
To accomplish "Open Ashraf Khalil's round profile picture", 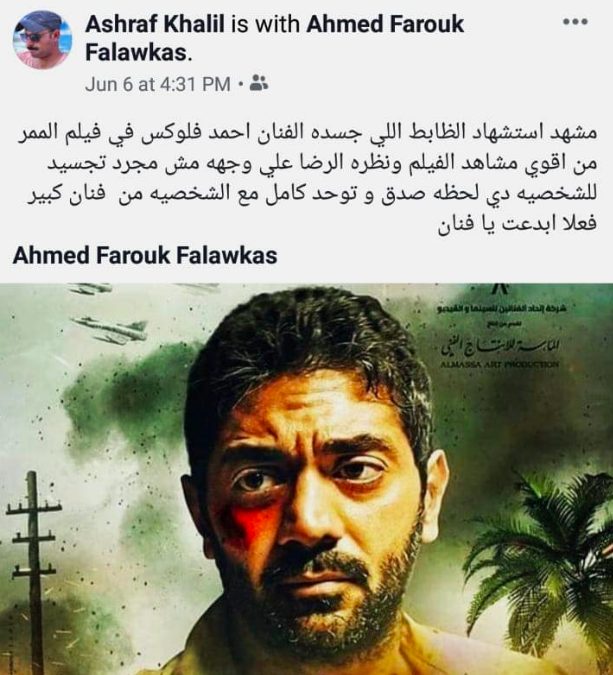I will pyautogui.click(x=42, y=40).
